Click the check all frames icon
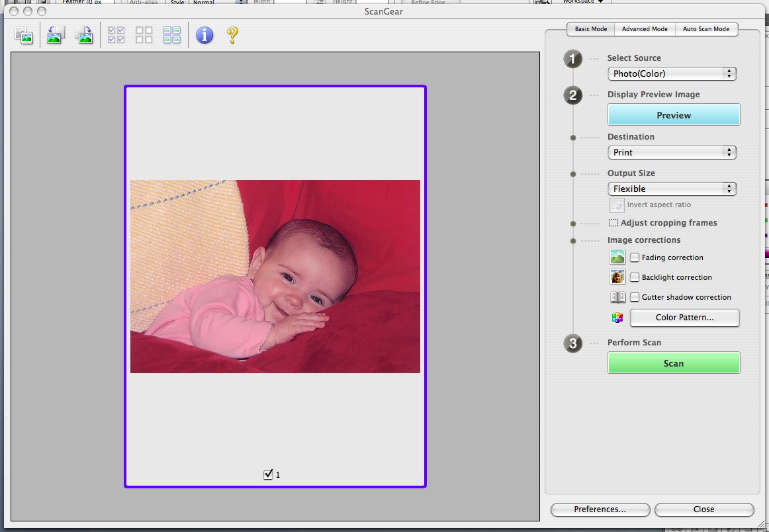769x532 pixels. click(116, 35)
